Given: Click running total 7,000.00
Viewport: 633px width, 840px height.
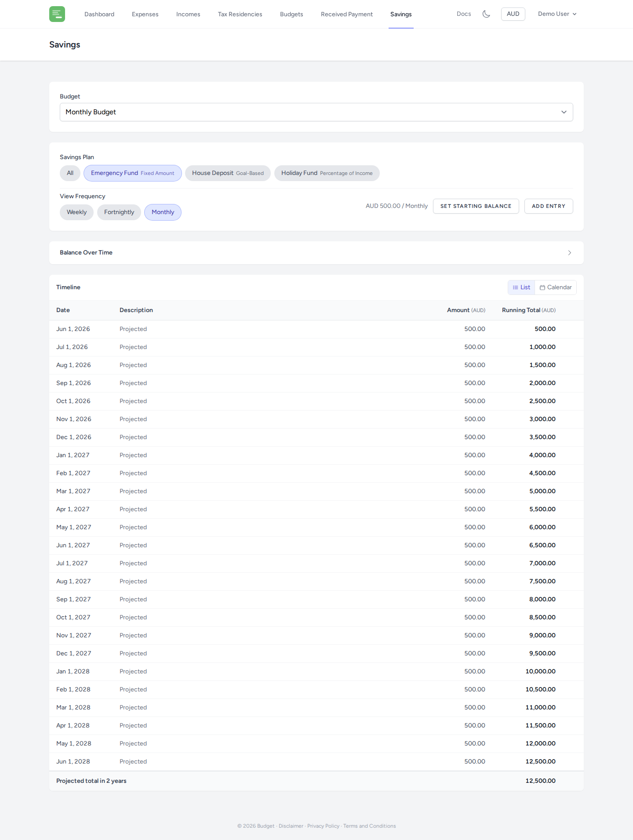Looking at the screenshot, I should [x=542, y=564].
